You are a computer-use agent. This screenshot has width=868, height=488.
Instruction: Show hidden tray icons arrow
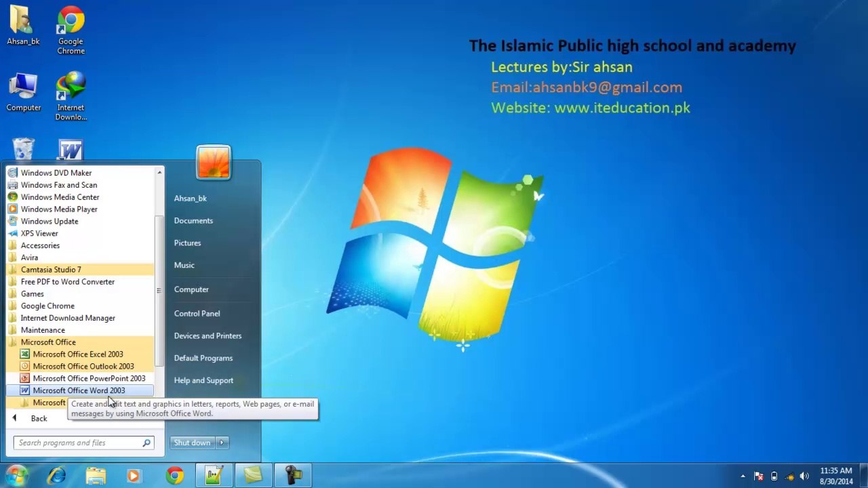[x=743, y=476]
